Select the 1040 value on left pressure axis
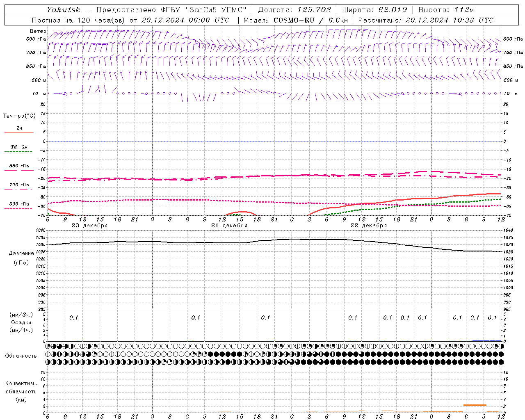 tap(41, 231)
